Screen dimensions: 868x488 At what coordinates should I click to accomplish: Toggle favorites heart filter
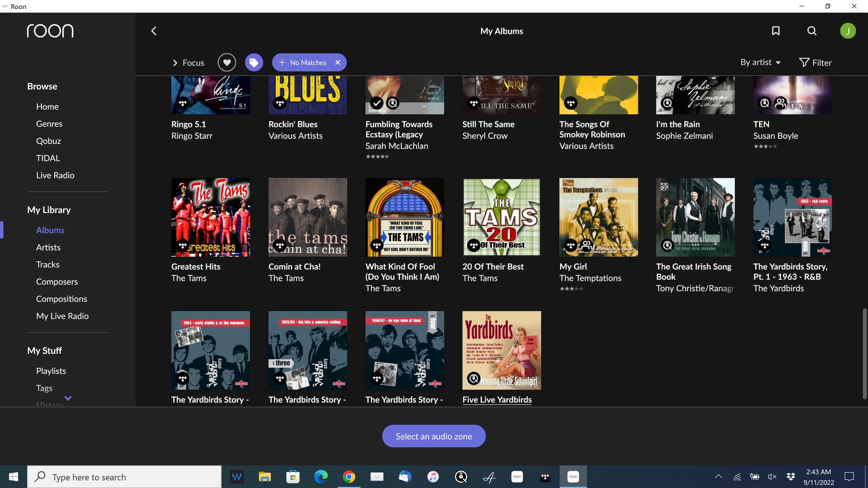point(227,62)
